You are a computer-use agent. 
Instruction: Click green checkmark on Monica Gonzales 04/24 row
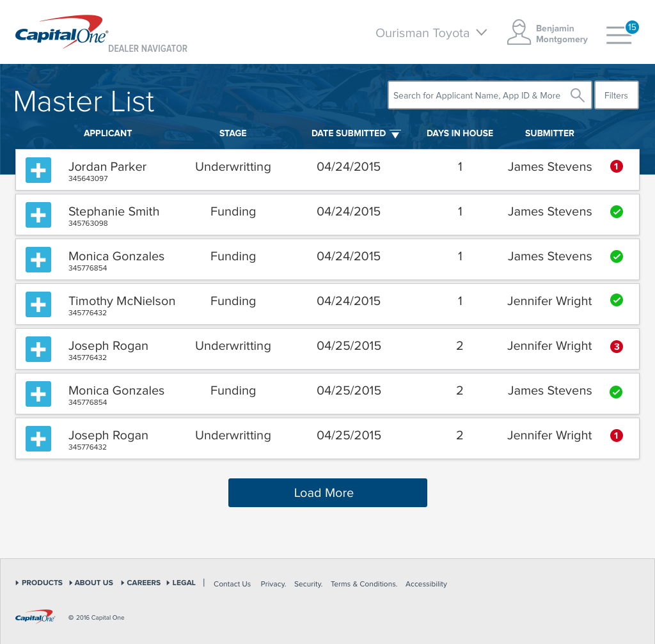(616, 256)
